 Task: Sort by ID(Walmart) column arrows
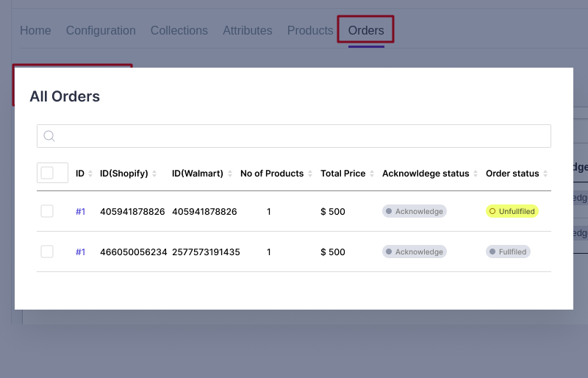[230, 174]
